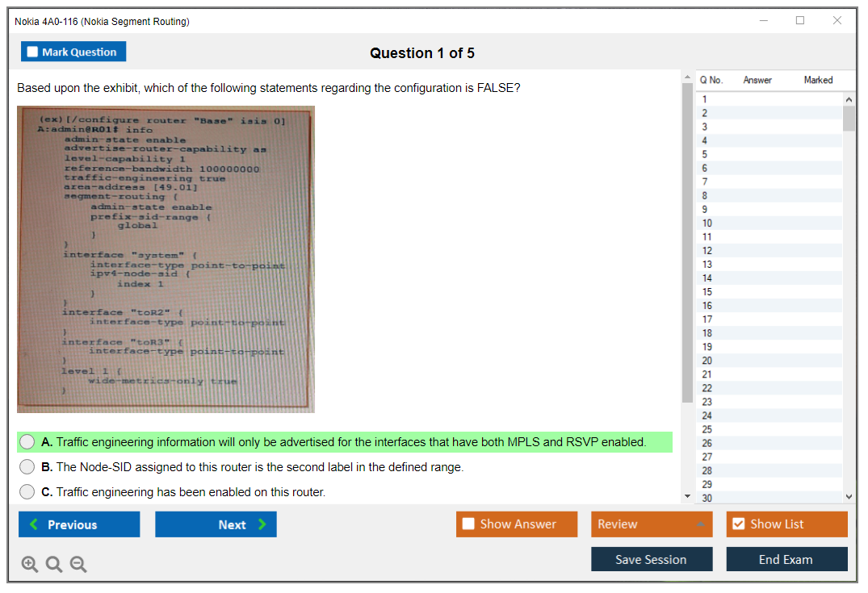Viewport: 868px width, 593px height.
Task: Maximize the exam window
Action: point(800,21)
